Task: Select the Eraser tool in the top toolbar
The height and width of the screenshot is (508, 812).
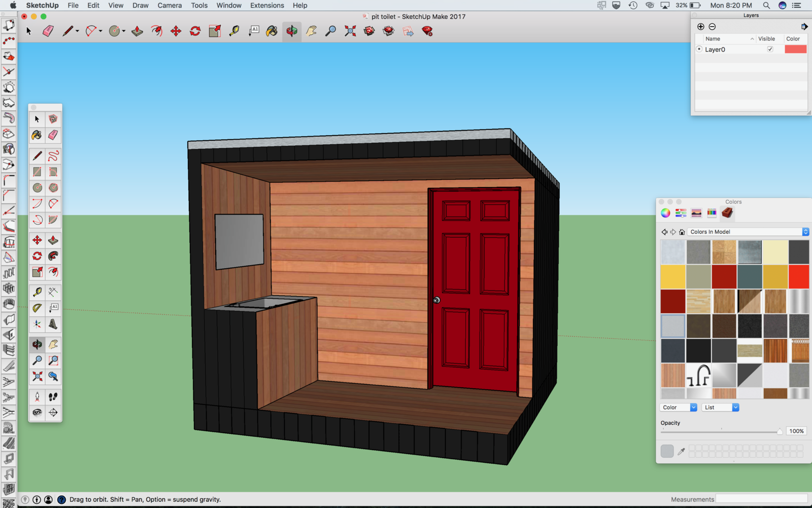Action: pos(49,31)
